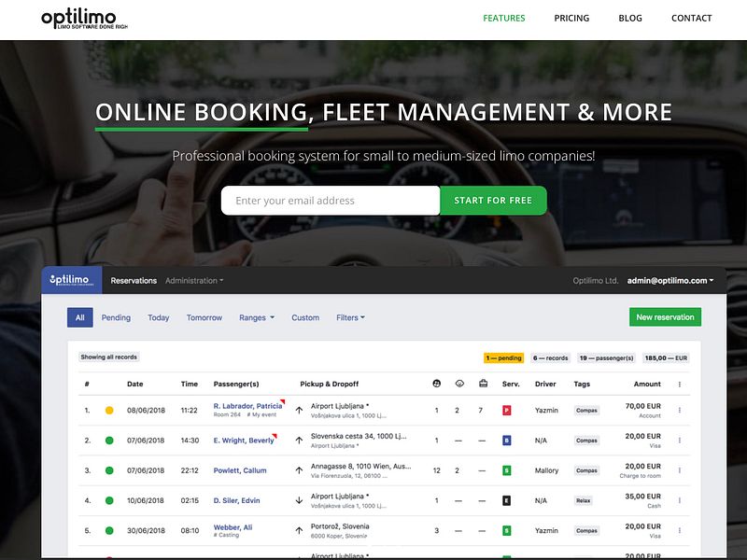
Task: Click the '19 — passenger(s)' badge
Action: pyautogui.click(x=606, y=358)
